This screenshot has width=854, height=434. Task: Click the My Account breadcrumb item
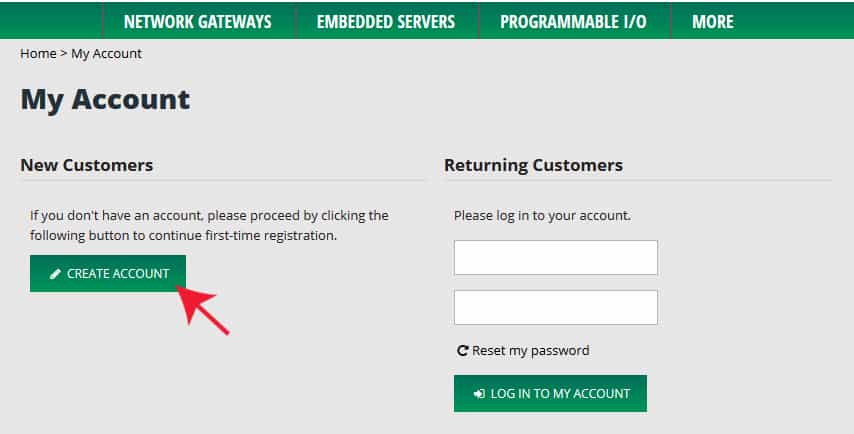pyautogui.click(x=106, y=53)
